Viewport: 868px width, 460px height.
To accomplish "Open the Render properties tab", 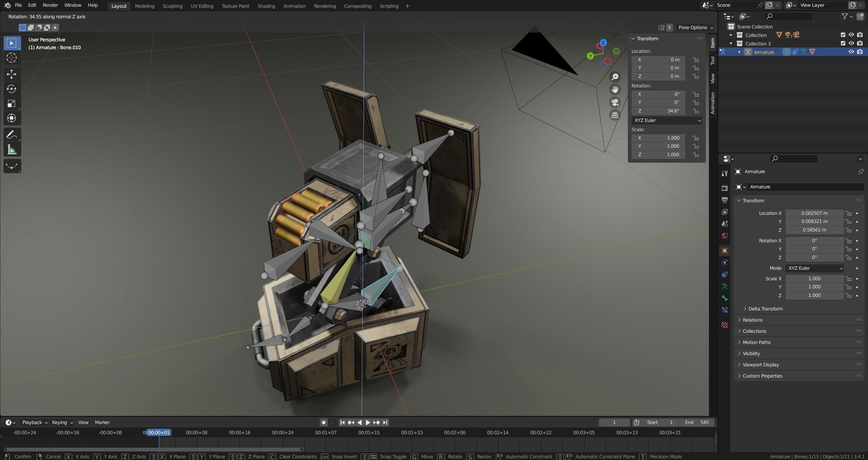I will pos(725,188).
